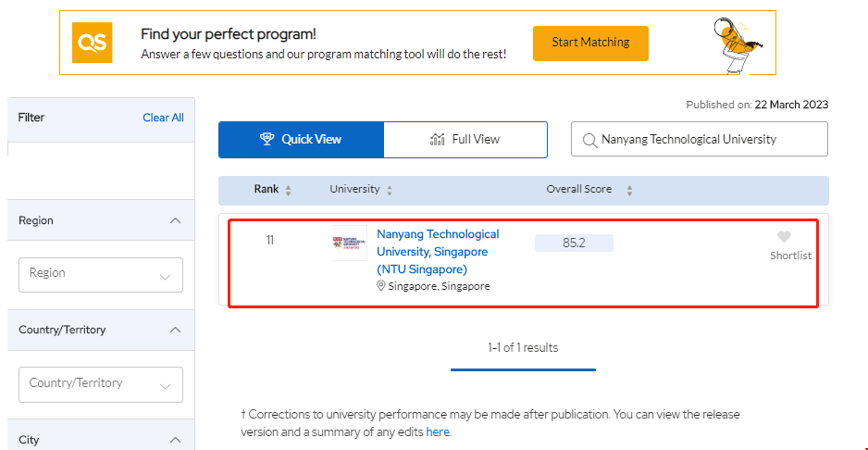
Task: Click the 1-1 of 1 results text
Action: click(x=523, y=347)
